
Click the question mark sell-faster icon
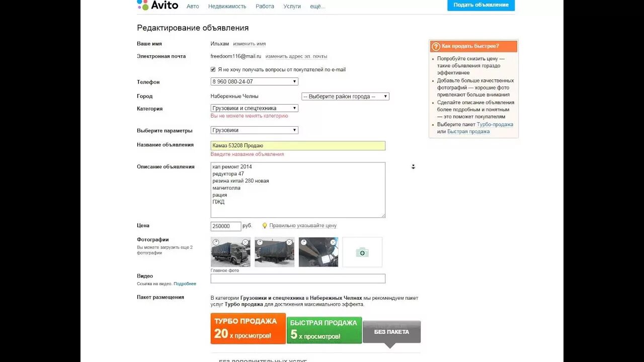436,46
